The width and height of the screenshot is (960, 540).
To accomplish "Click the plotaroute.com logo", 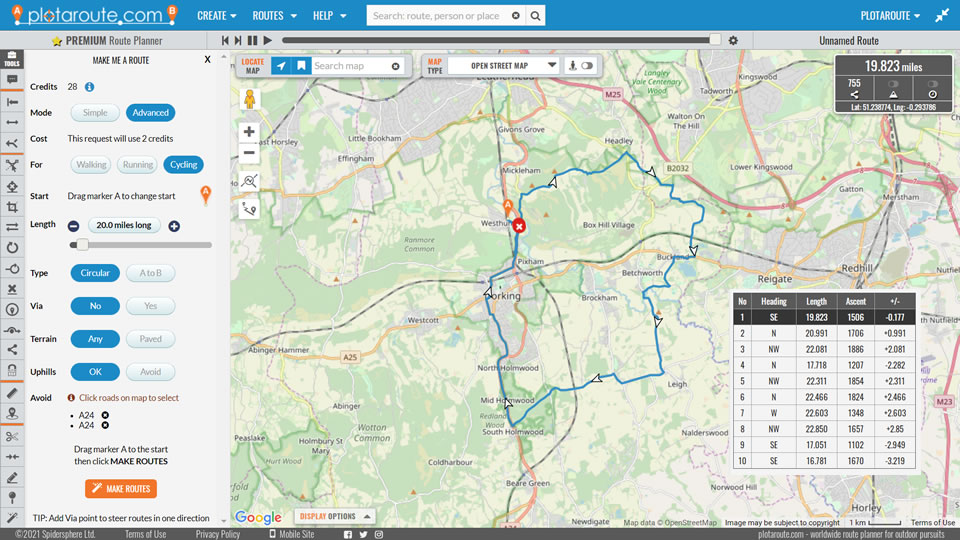I will [x=95, y=15].
